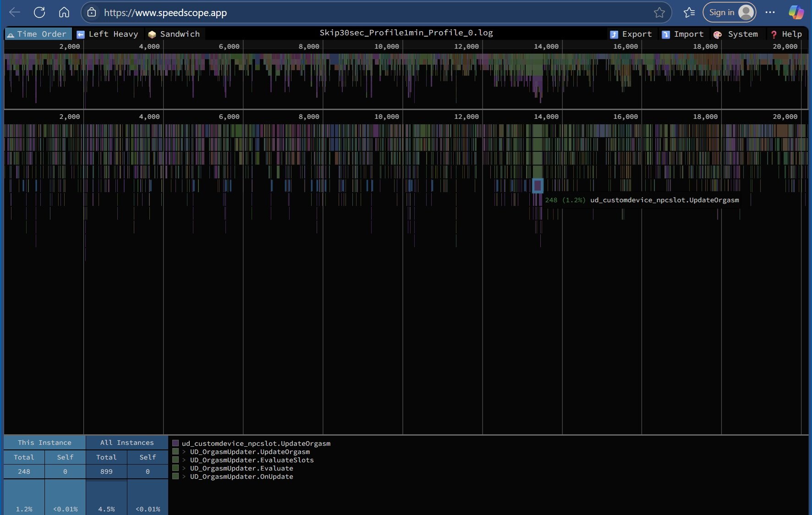
Task: Toggle the favorites star in address bar
Action: [659, 12]
